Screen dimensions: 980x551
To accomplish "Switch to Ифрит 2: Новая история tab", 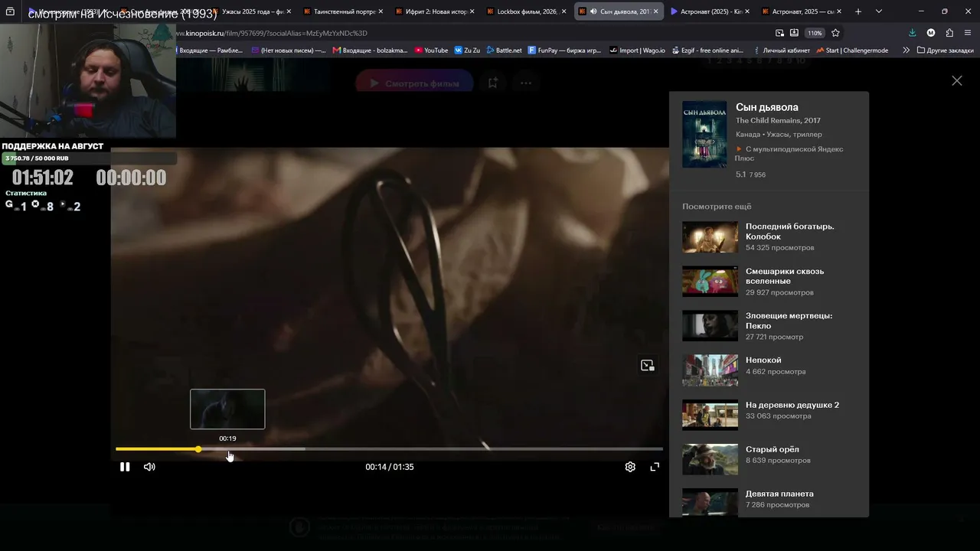I will coord(433,11).
